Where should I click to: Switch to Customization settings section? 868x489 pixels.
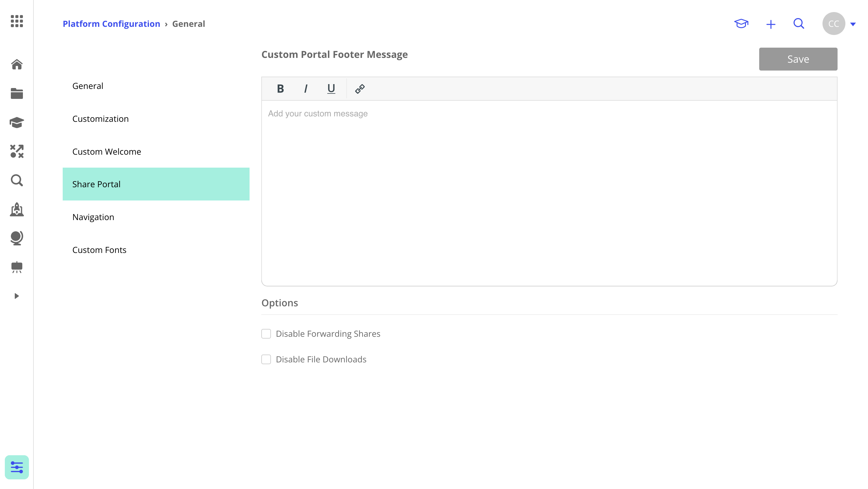coord(100,118)
